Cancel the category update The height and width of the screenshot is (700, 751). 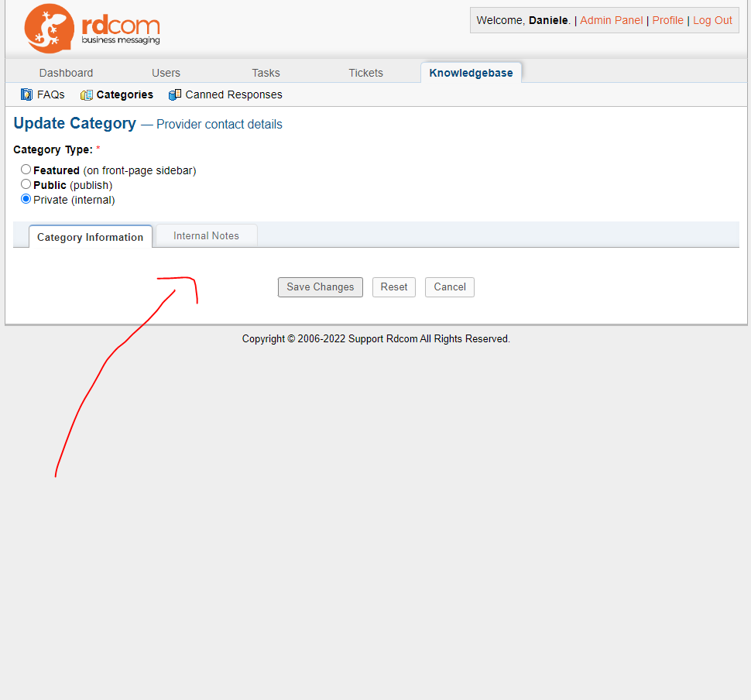[449, 287]
